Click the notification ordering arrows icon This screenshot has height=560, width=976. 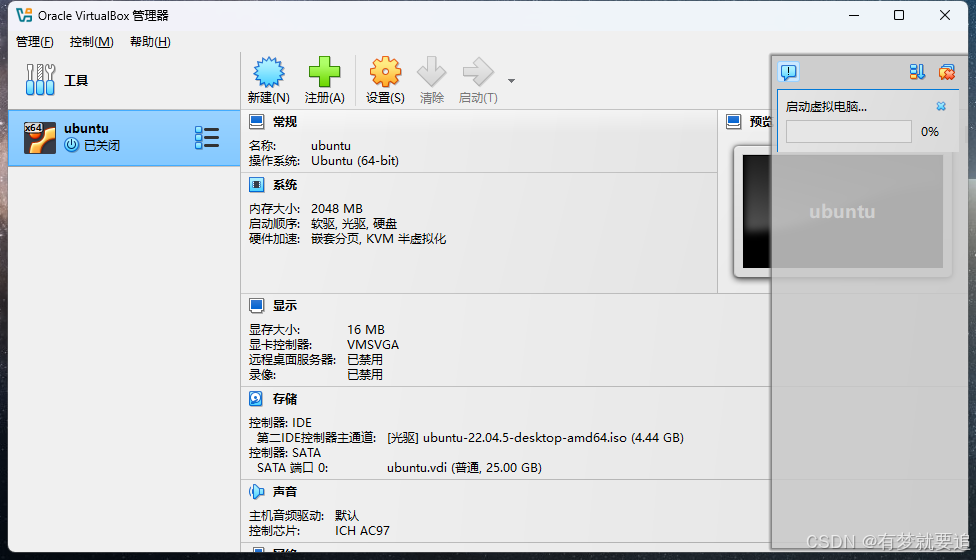(x=917, y=72)
